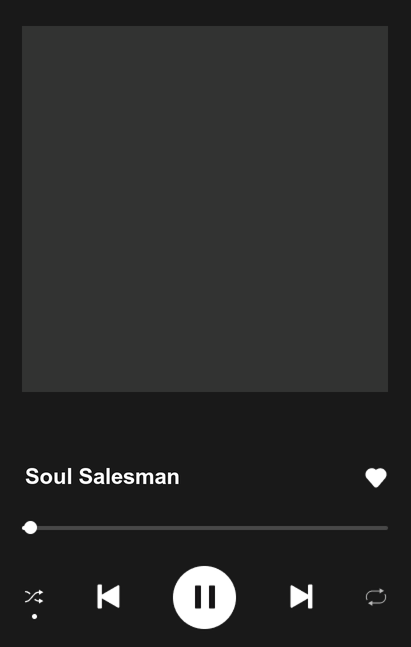Click the round white pause button
The height and width of the screenshot is (647, 411).
(x=204, y=597)
